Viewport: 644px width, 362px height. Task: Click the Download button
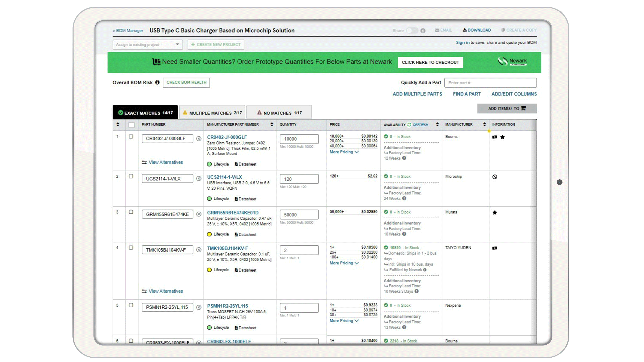[x=477, y=30]
